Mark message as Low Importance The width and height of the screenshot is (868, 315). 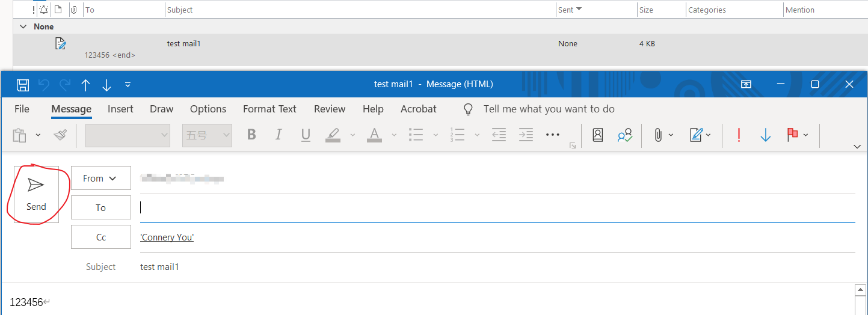[766, 135]
